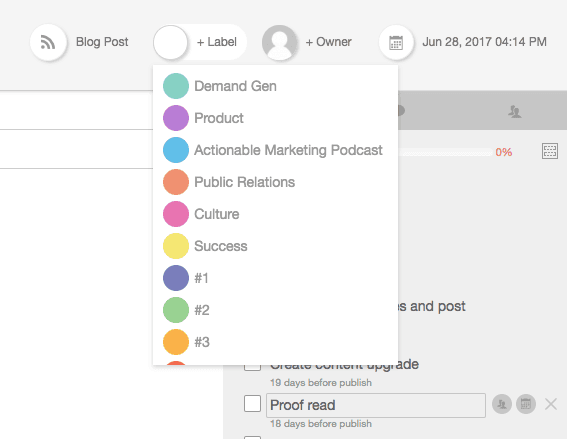Check the Create content upgrade checkbox

click(x=252, y=367)
